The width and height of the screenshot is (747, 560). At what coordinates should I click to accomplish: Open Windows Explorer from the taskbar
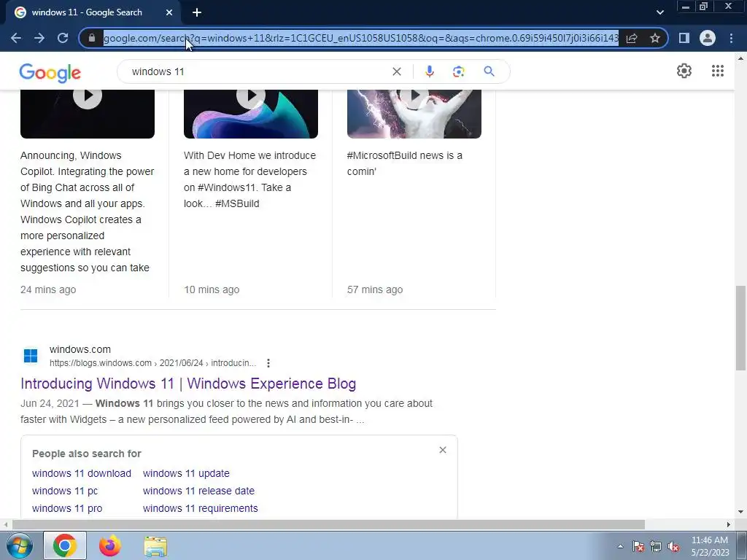pos(155,546)
